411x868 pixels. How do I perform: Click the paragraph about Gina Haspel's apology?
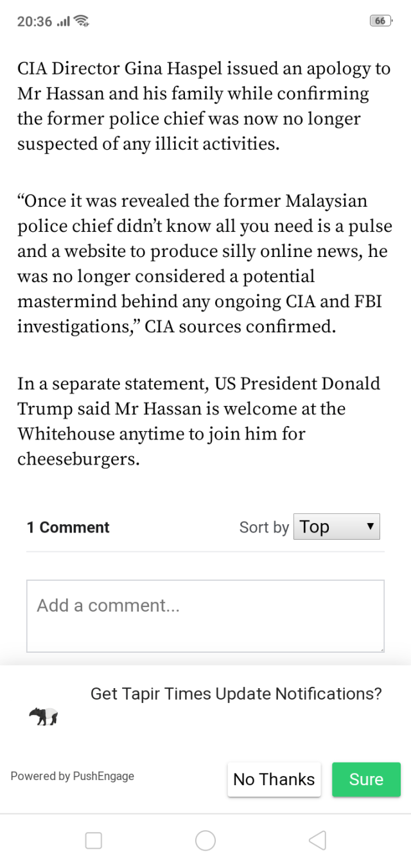point(204,106)
